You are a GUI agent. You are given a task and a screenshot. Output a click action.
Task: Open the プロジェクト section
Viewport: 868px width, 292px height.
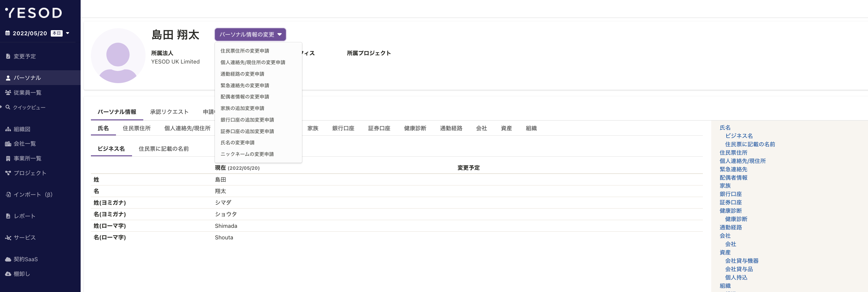click(30, 173)
